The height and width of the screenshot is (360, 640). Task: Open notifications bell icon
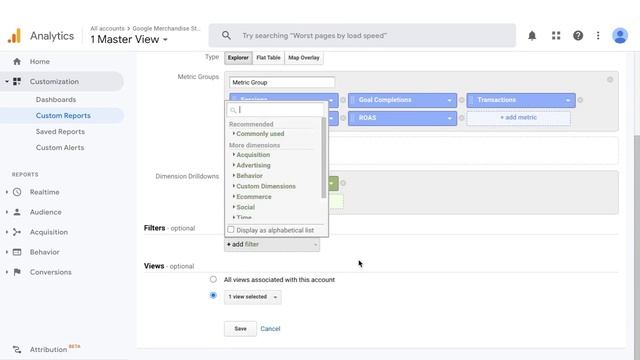coord(532,36)
